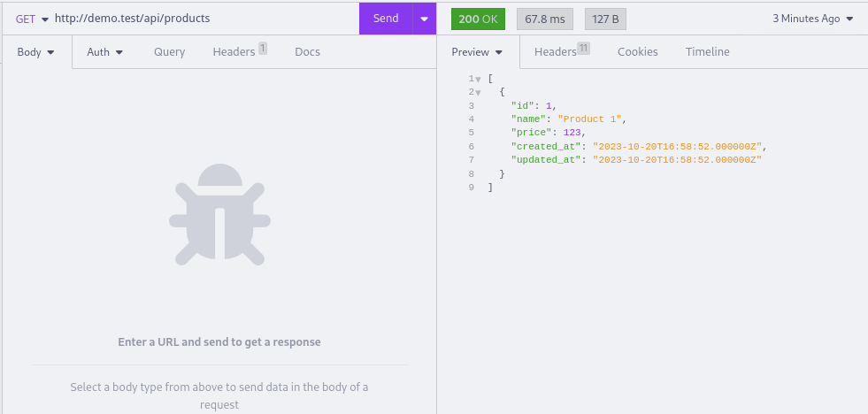Click the response Headers count badge 11

click(x=583, y=49)
